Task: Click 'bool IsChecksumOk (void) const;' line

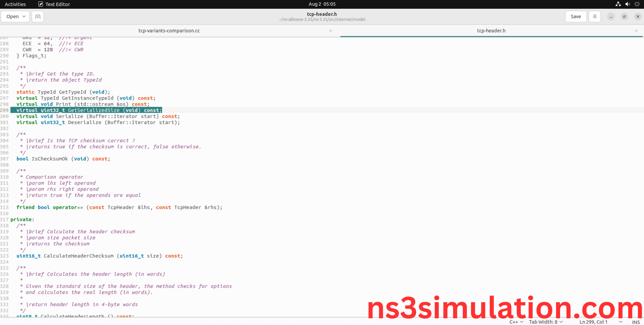Action: 63,159
